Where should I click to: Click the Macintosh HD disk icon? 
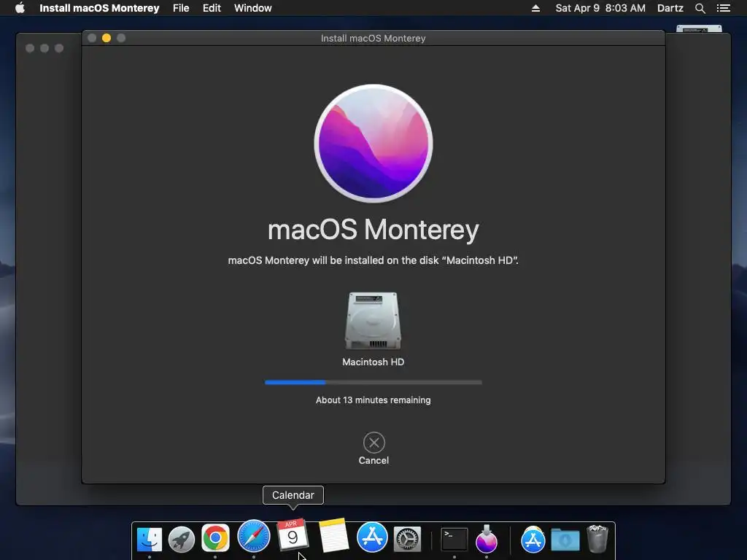point(373,321)
